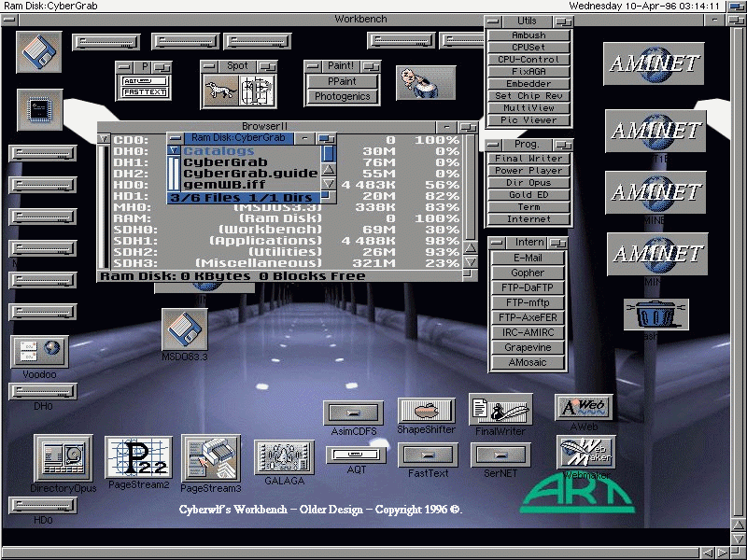Open the SerNET icon

click(x=500, y=455)
